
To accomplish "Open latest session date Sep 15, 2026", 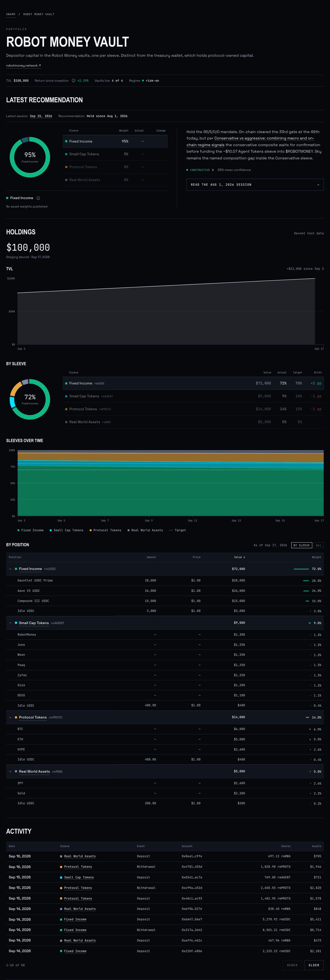I will coord(41,116).
